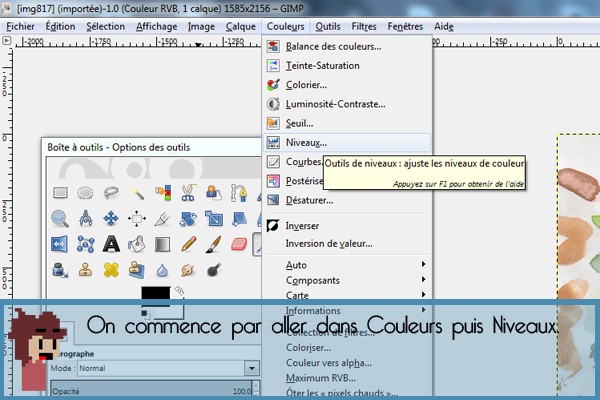Select the Bucket Fill tool
This screenshot has height=400, width=600.
[137, 244]
